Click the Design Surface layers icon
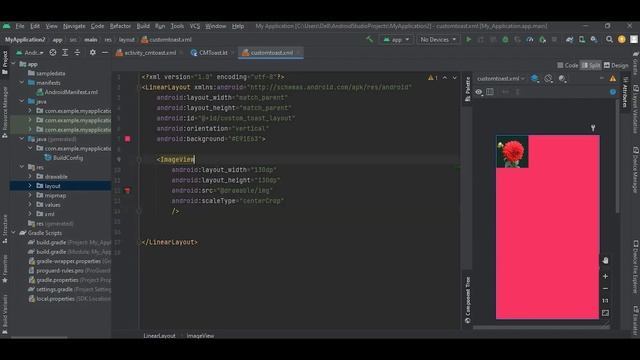Image resolution: width=640 pixels, height=360 pixels. pyautogui.click(x=535, y=78)
